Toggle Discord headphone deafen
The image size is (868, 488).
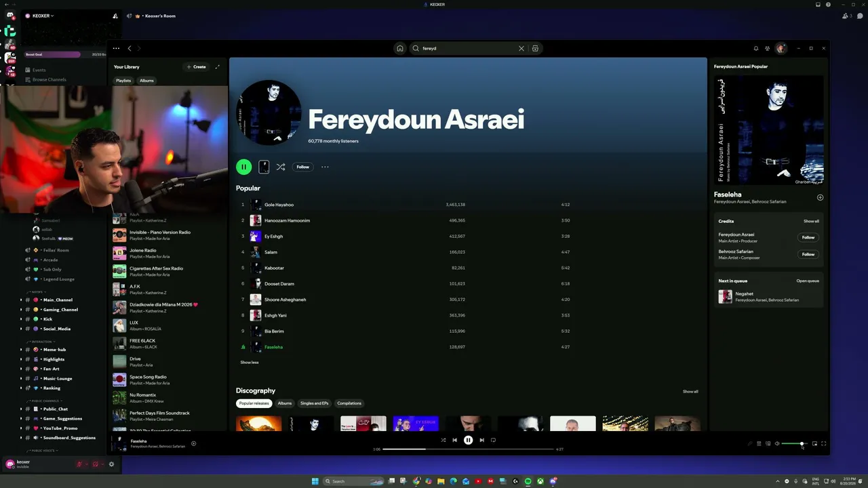click(x=95, y=464)
